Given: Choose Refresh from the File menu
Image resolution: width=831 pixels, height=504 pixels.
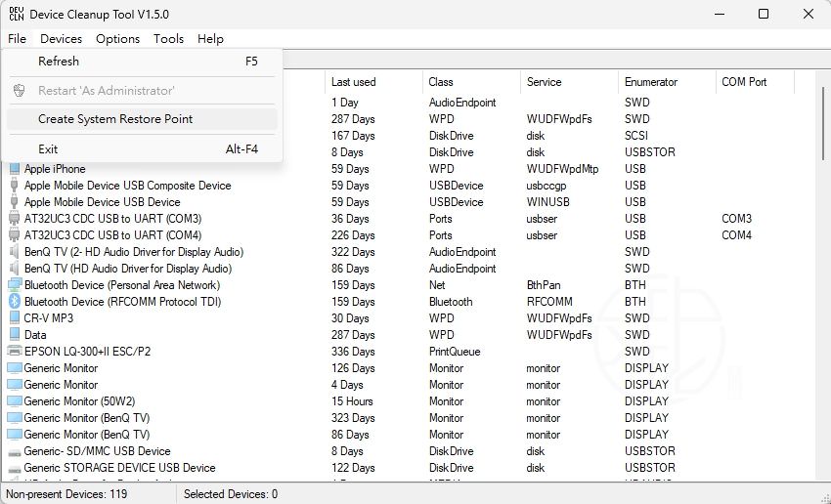Looking at the screenshot, I should click(59, 62).
